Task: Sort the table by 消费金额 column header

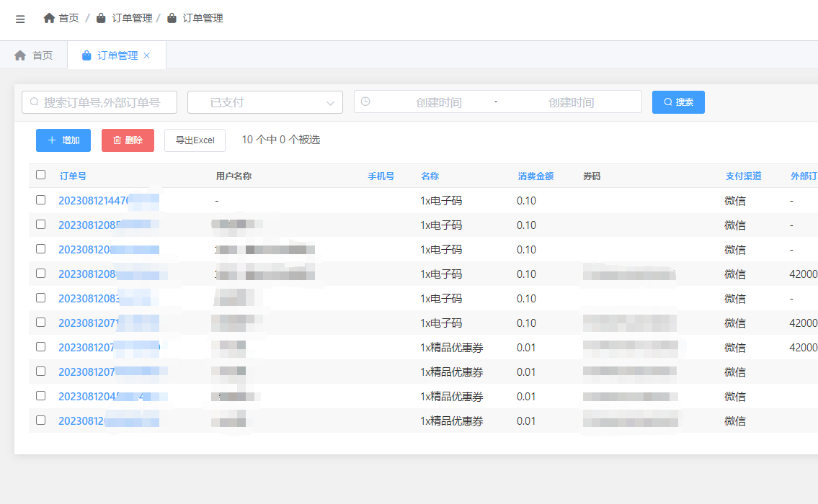Action: (x=535, y=176)
